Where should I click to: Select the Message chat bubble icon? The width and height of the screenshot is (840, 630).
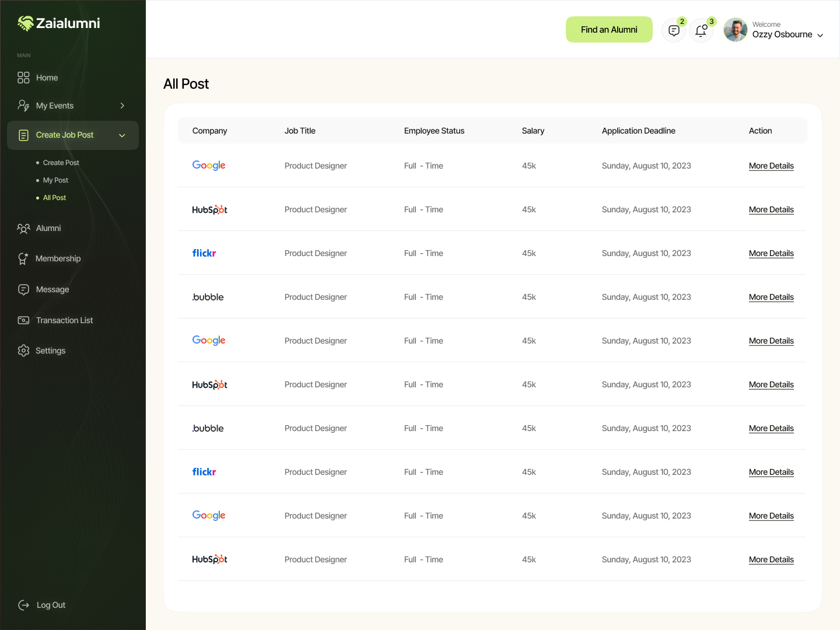[x=23, y=289]
